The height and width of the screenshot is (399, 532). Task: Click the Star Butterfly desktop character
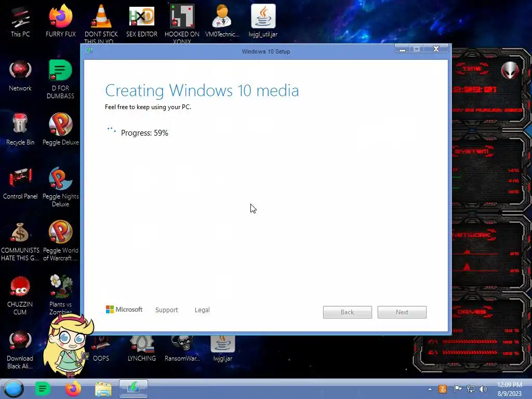pyautogui.click(x=68, y=344)
